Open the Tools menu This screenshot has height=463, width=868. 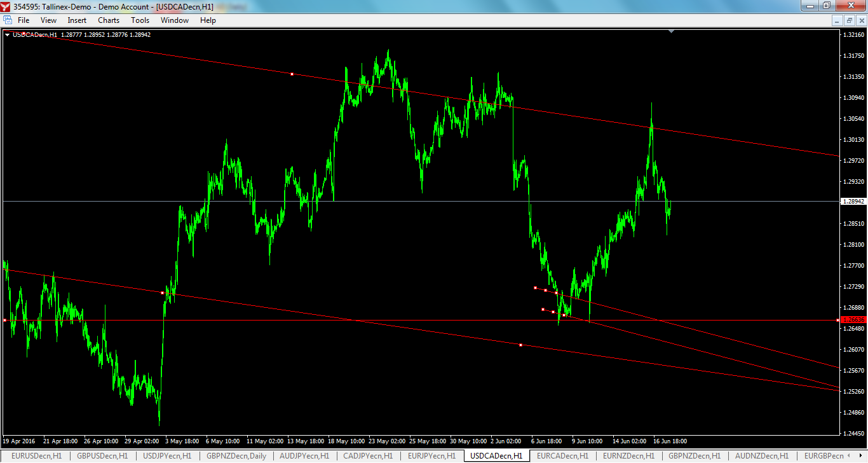tap(140, 20)
